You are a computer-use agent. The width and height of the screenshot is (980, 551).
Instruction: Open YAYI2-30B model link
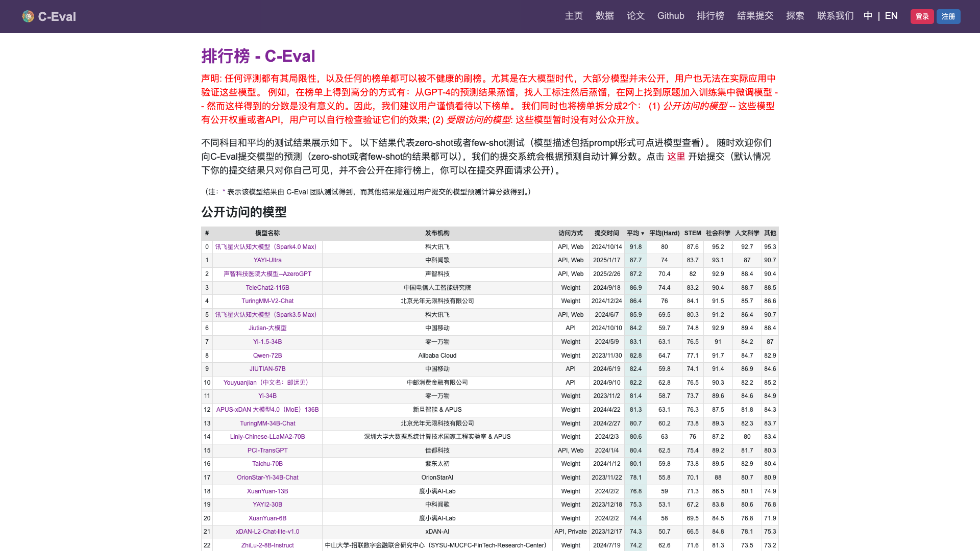(x=267, y=505)
